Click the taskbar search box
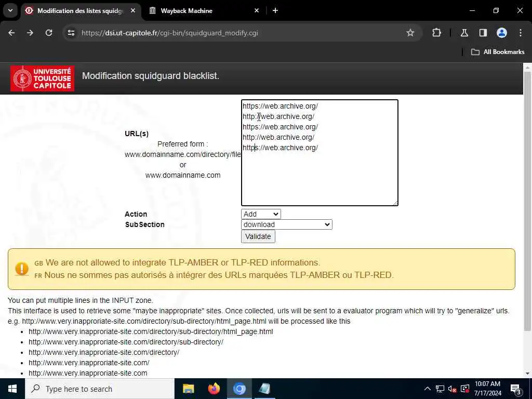The width and height of the screenshot is (532, 399). click(100, 389)
